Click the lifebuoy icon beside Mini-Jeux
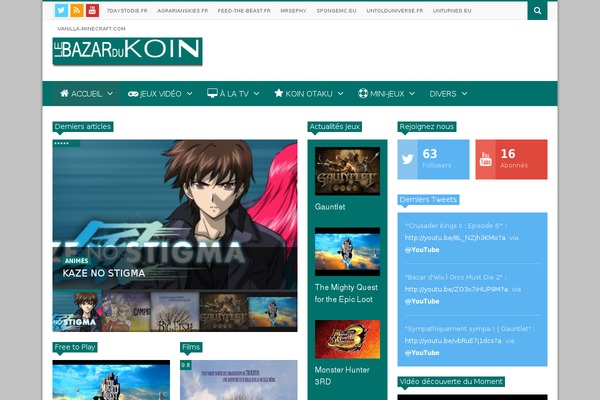Viewport: 600px width, 400px height. click(x=363, y=93)
